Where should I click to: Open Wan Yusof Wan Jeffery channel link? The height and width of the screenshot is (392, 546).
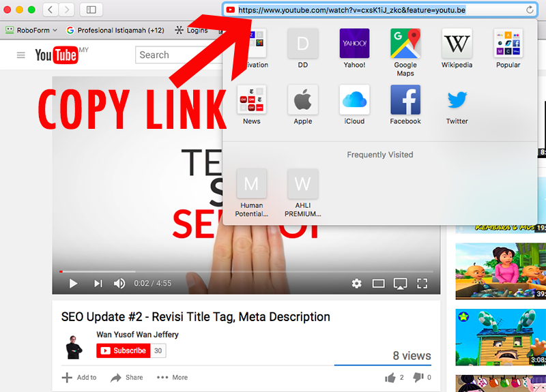coord(138,335)
